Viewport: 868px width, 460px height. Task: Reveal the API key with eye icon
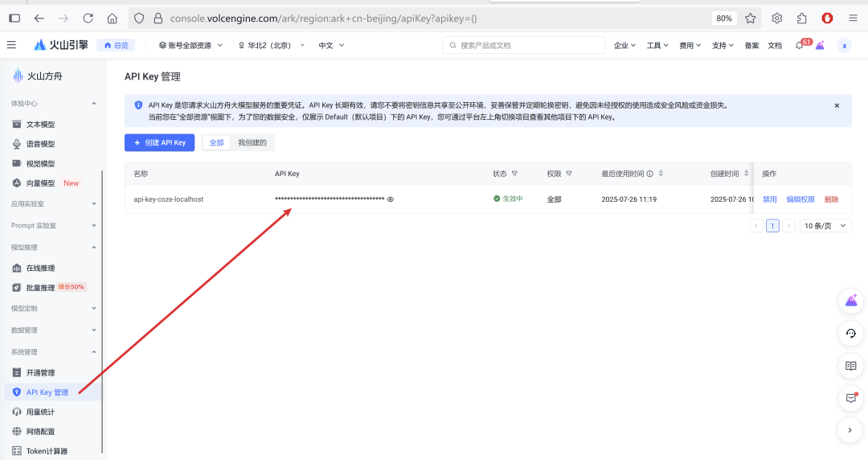pyautogui.click(x=391, y=199)
